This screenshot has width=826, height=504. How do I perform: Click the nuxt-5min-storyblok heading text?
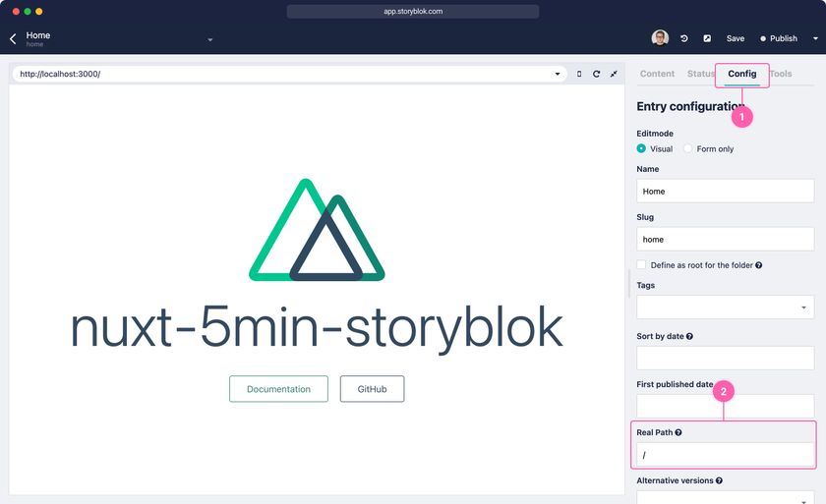(317, 329)
